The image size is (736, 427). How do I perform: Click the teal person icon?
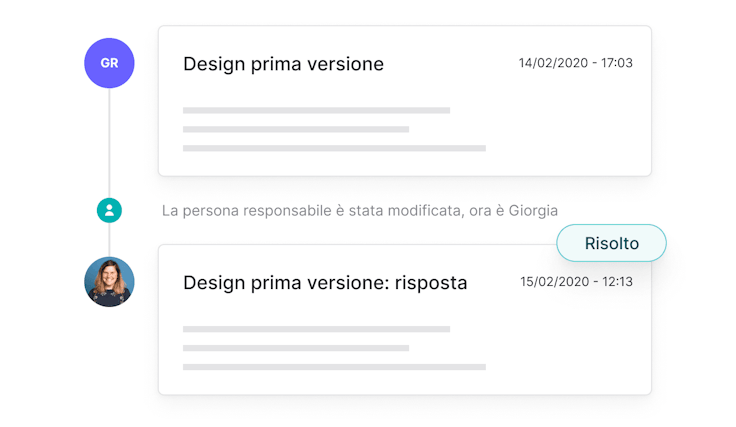click(109, 210)
